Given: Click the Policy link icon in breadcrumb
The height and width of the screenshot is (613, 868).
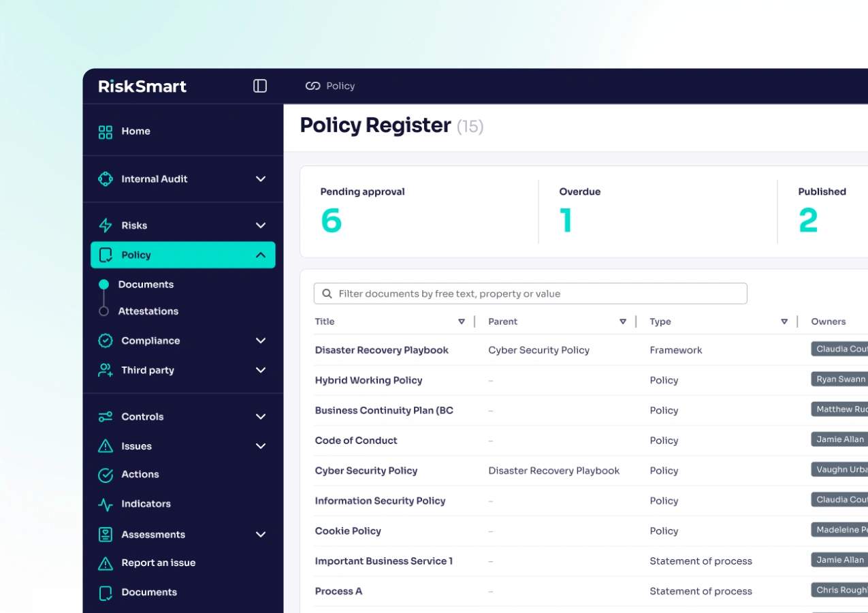Looking at the screenshot, I should point(312,86).
